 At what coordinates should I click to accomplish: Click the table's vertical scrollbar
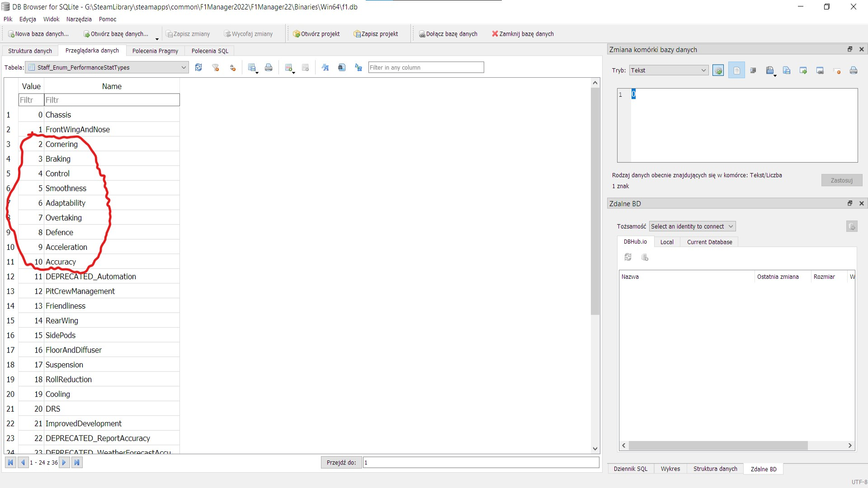point(595,201)
